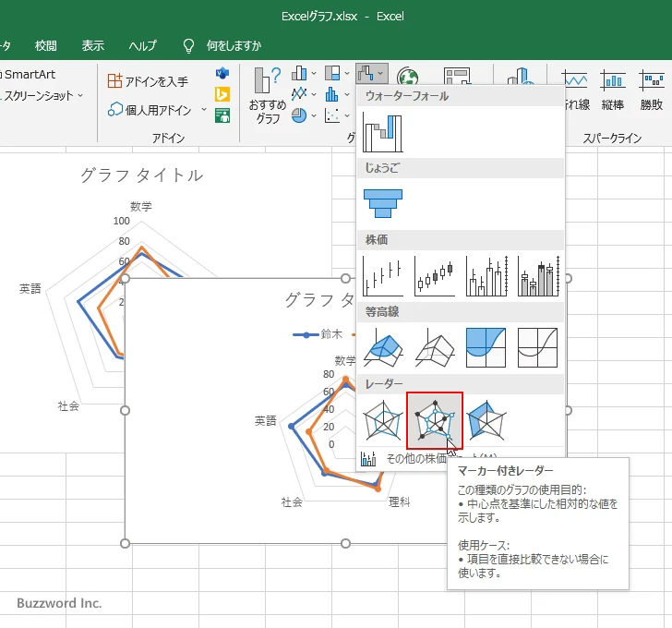Click the SmartArt button
Viewport: 672px width, 628px height.
pos(29,75)
